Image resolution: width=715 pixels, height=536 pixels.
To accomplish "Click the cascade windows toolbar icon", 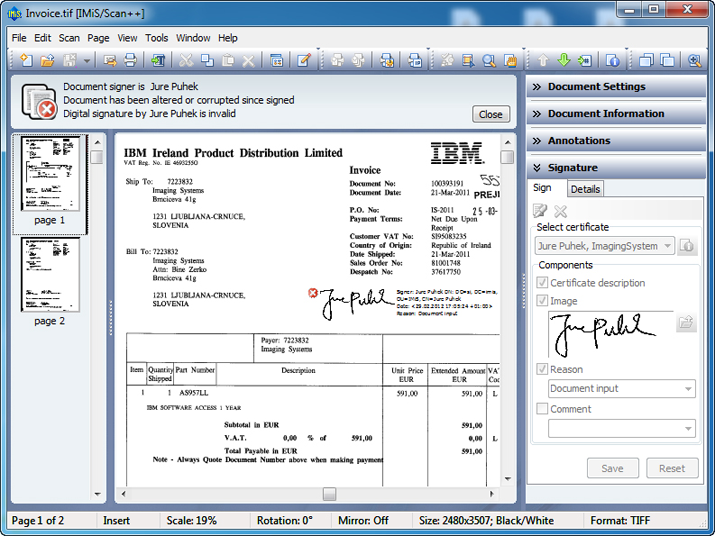I will point(647,60).
